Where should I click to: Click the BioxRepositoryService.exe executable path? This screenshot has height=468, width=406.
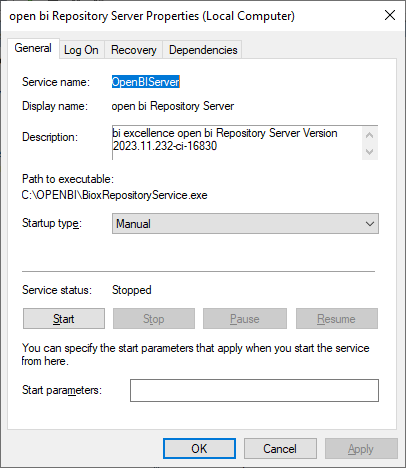pyautogui.click(x=114, y=195)
